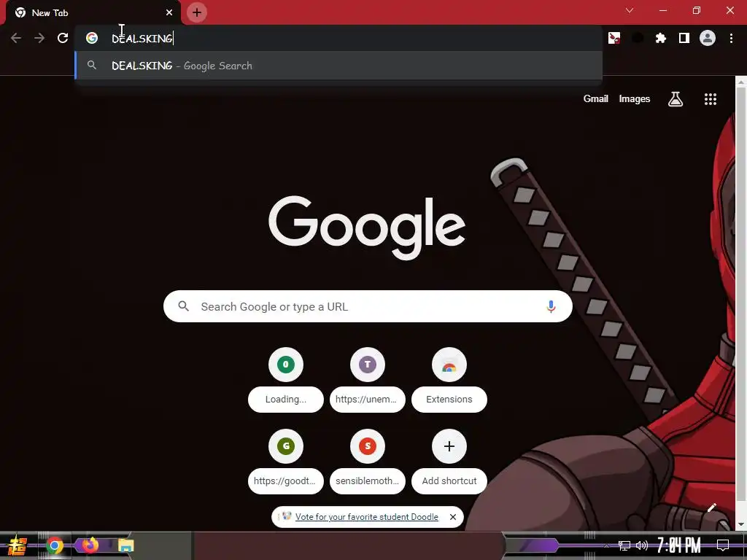This screenshot has height=560, width=747.
Task: Click address bar containing DEALSKING text
Action: coord(338,38)
